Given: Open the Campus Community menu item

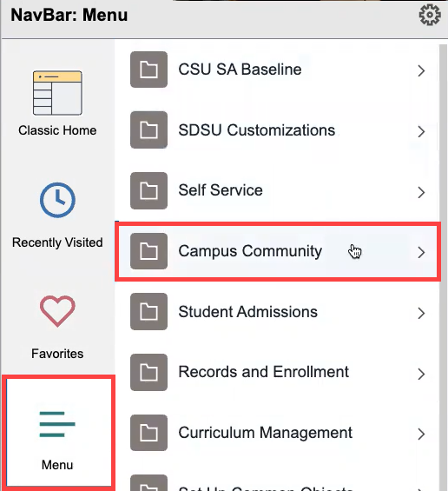Looking at the screenshot, I should tap(278, 251).
